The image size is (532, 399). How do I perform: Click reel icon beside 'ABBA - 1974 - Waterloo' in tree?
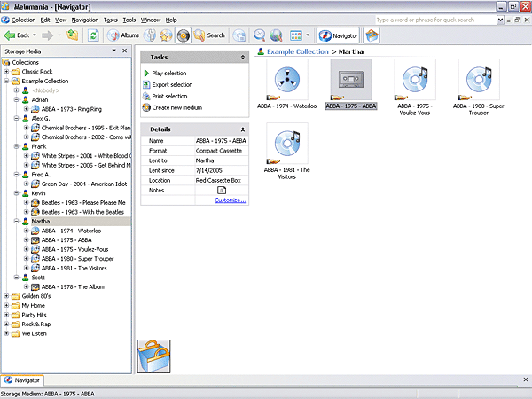click(x=35, y=231)
